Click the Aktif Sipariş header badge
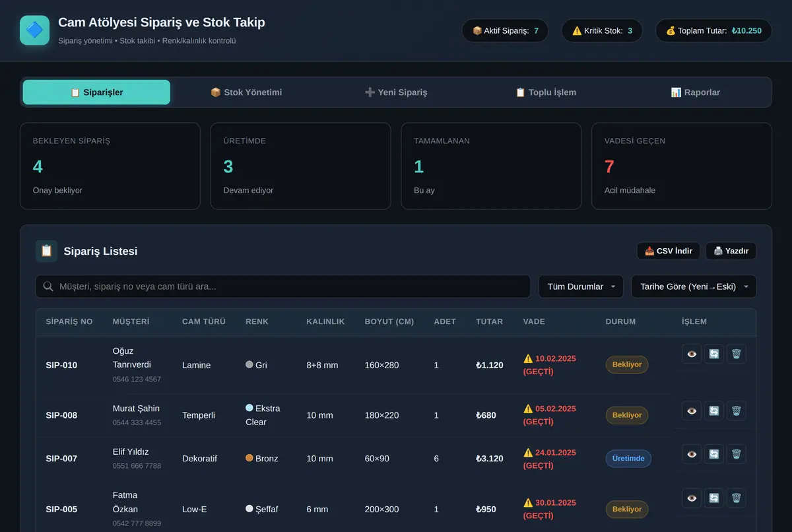The image size is (792, 532). pos(506,30)
